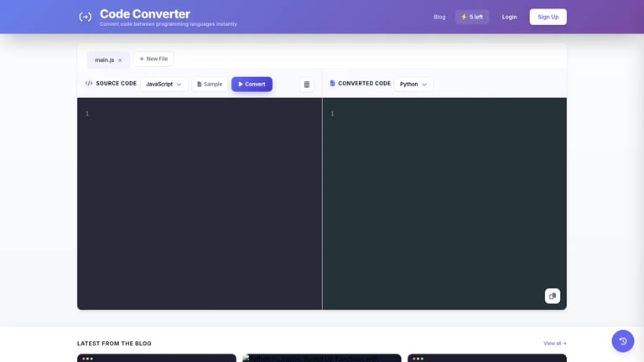Open the Login page

[x=509, y=17]
